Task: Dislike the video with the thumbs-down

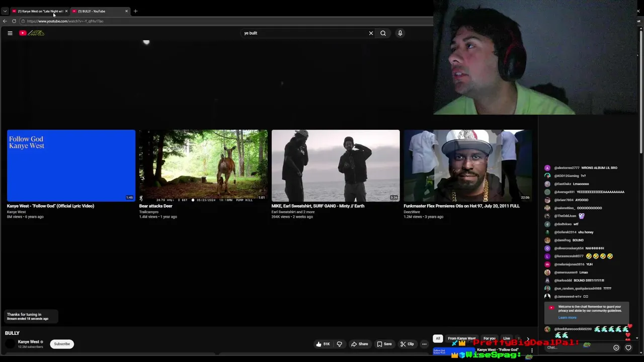Action: (339, 344)
